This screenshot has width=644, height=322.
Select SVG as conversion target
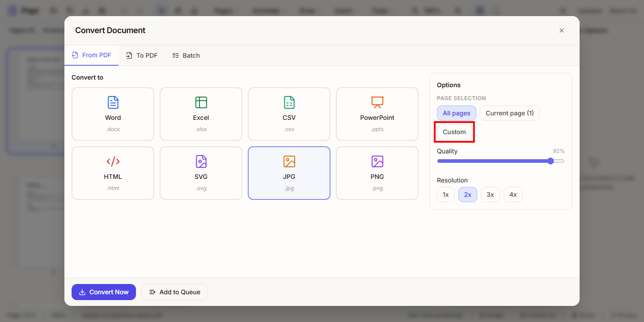pyautogui.click(x=201, y=173)
